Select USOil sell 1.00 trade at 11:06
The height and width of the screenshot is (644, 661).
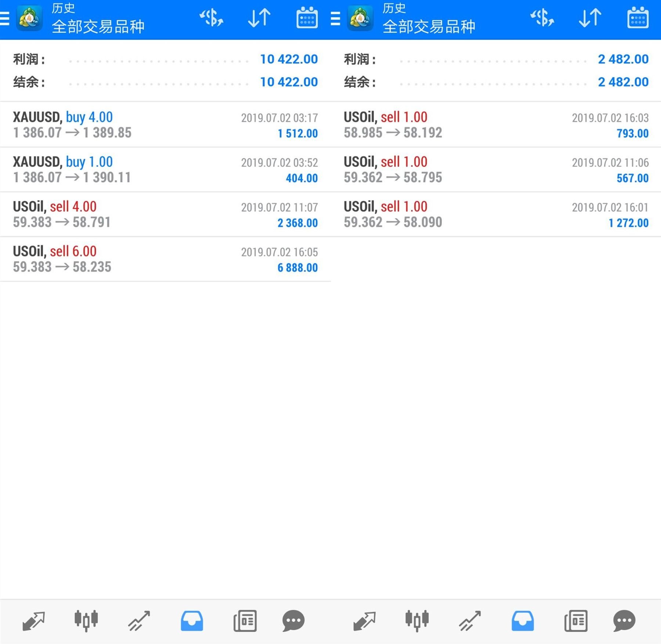click(x=496, y=170)
